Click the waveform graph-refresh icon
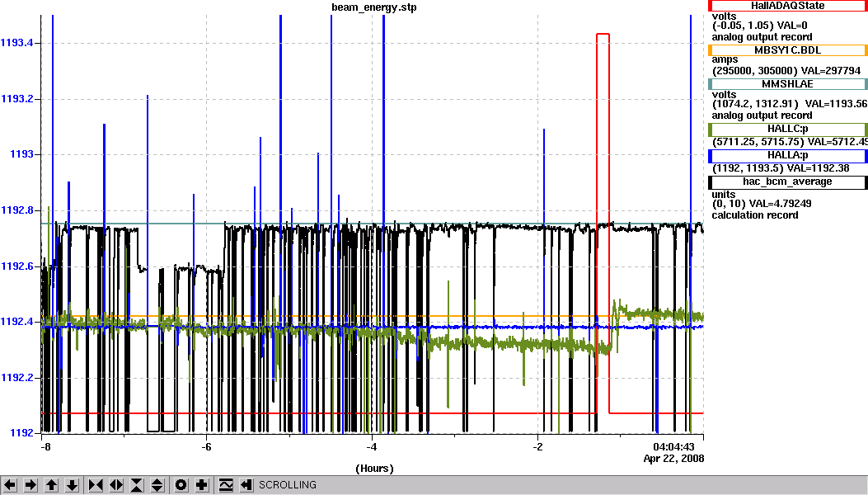 (x=226, y=485)
